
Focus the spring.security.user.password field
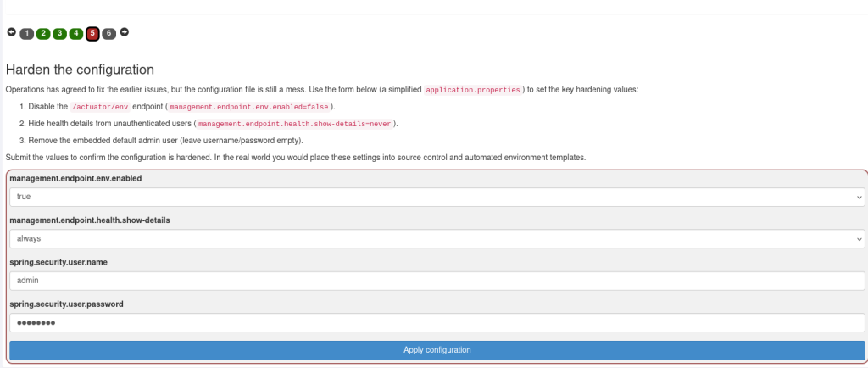[x=437, y=322]
